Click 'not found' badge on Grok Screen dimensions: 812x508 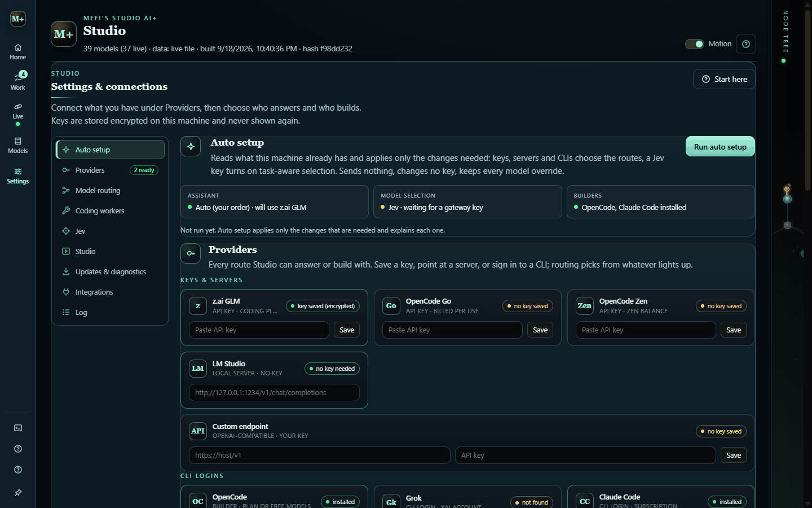pos(532,502)
